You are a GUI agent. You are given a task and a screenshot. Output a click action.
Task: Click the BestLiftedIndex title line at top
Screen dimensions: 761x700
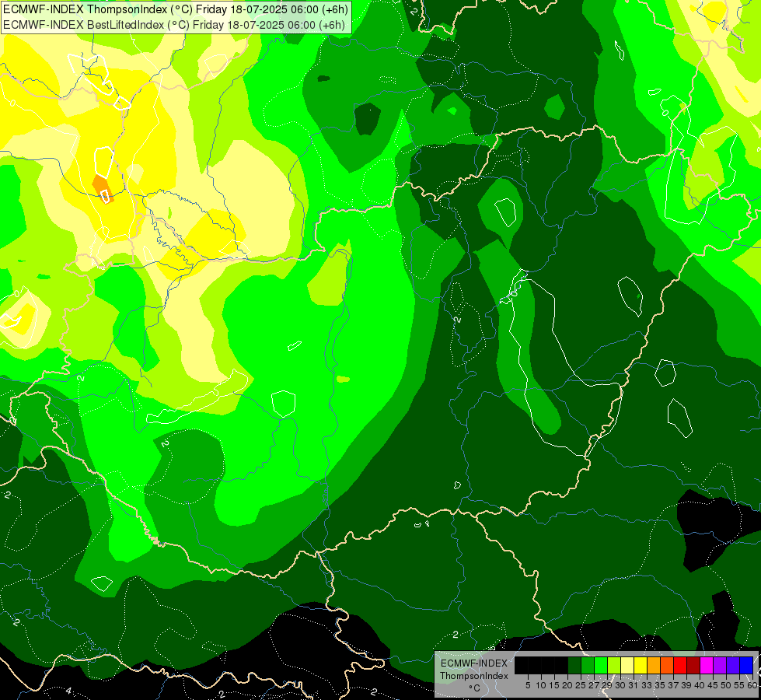(x=174, y=25)
